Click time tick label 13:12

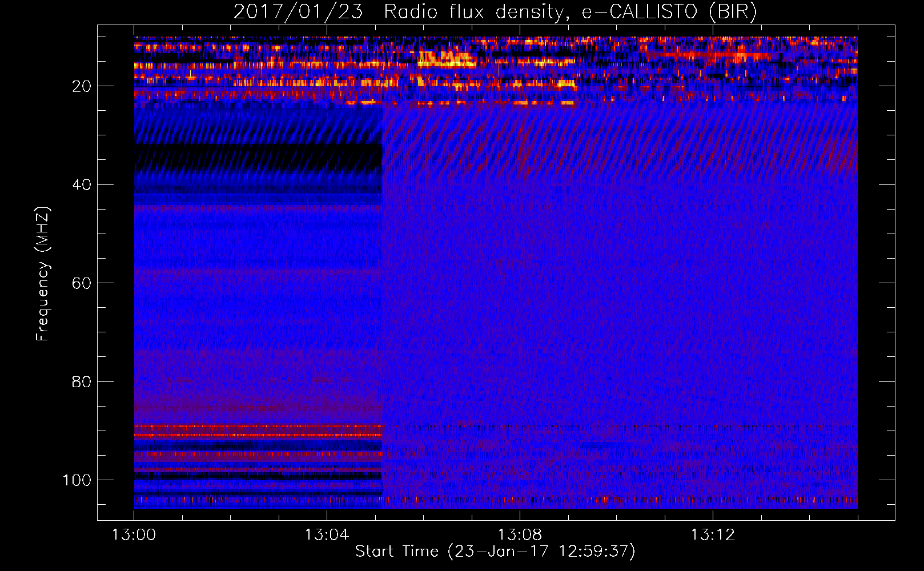click(713, 535)
